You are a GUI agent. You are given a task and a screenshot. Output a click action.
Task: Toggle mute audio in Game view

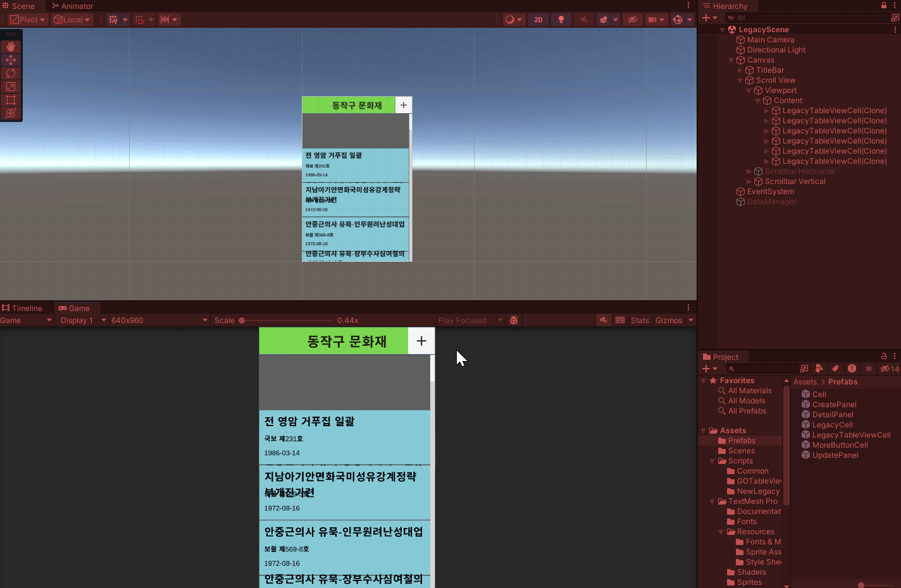[x=604, y=321]
